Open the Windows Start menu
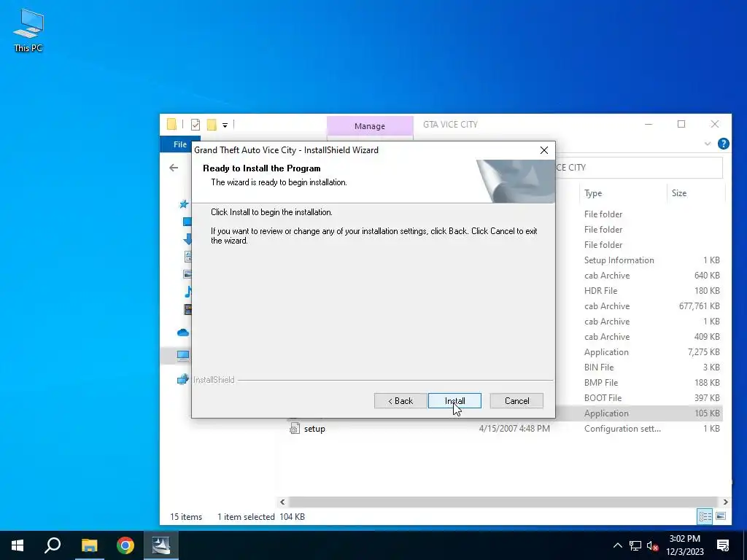The image size is (747, 560). point(18,545)
